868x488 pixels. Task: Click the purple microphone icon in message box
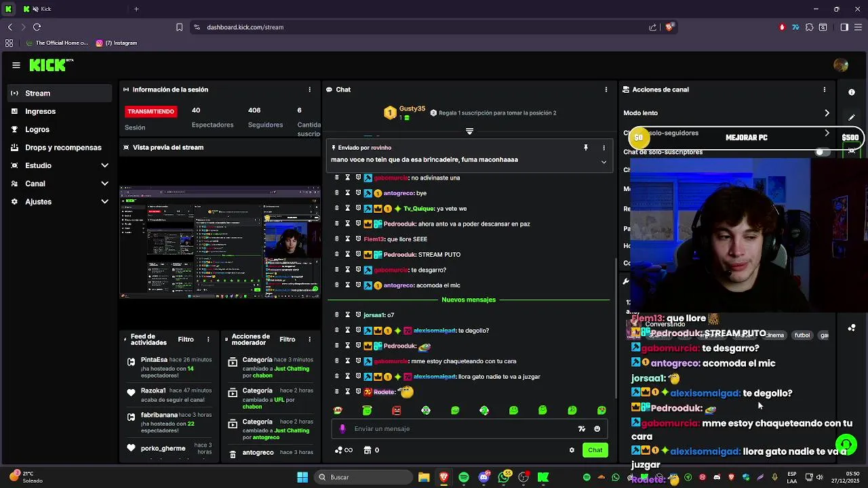coord(342,428)
